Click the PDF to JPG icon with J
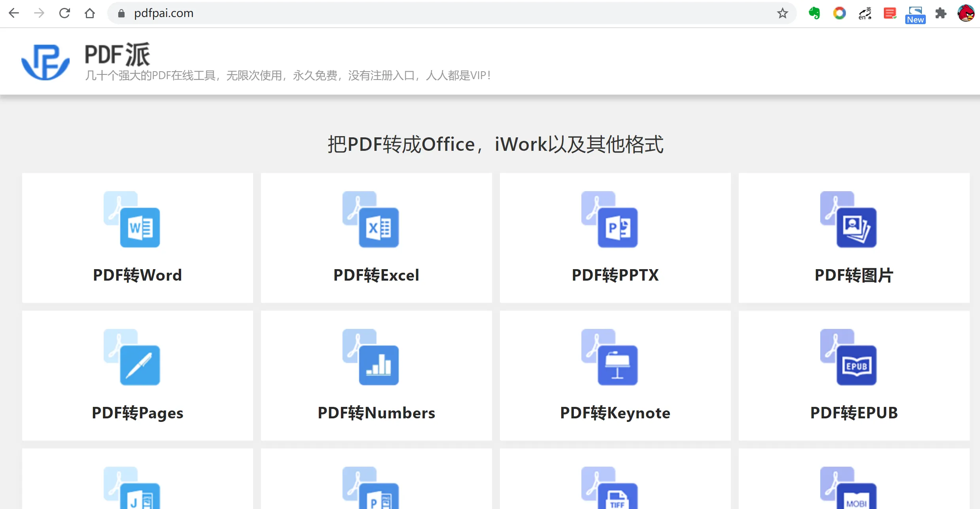Viewport: 980px width, 509px height. pos(132,488)
